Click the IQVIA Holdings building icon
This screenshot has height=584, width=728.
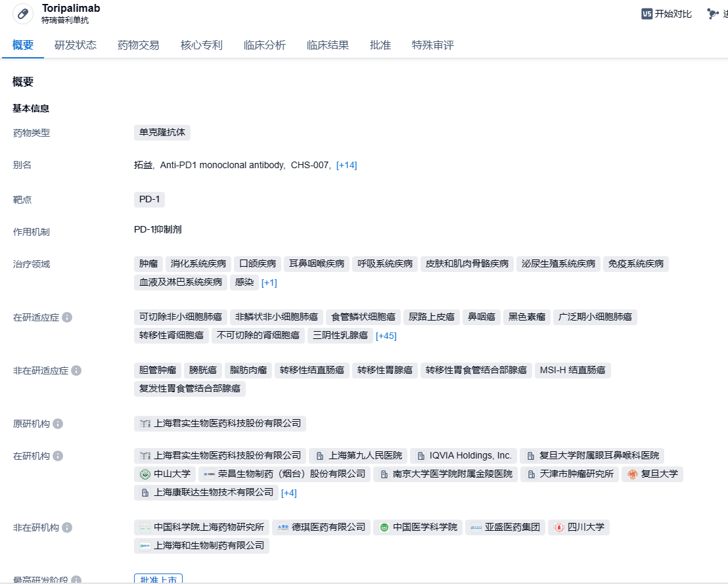pos(421,456)
